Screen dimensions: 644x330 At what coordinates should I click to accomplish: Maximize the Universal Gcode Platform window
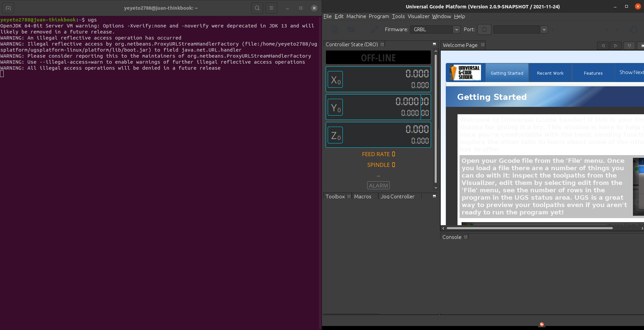626,6
